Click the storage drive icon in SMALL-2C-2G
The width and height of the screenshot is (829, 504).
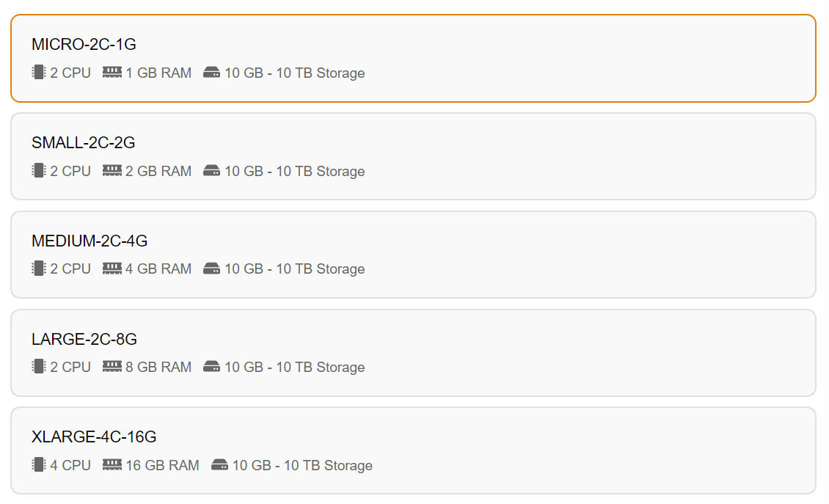click(212, 171)
